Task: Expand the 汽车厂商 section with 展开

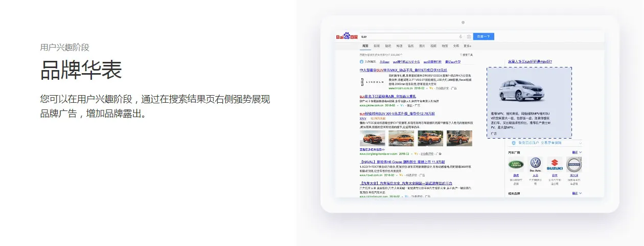Action: tap(577, 152)
